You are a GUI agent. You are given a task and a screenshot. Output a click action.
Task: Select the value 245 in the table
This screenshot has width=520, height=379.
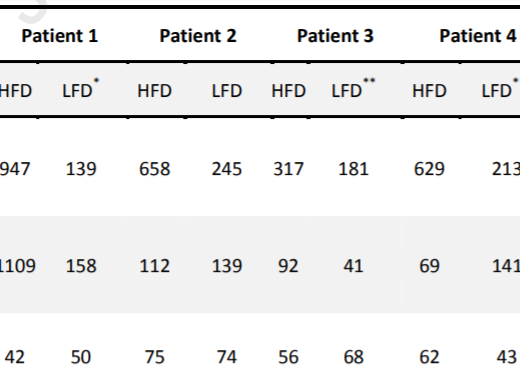(227, 169)
